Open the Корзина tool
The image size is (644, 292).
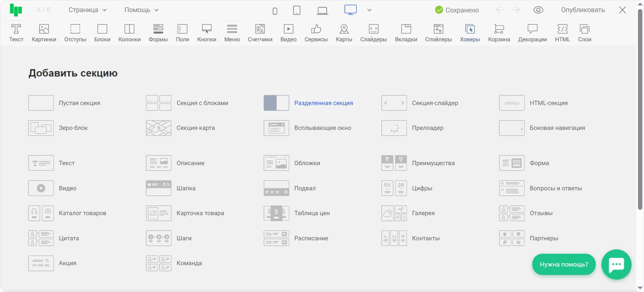(x=499, y=33)
